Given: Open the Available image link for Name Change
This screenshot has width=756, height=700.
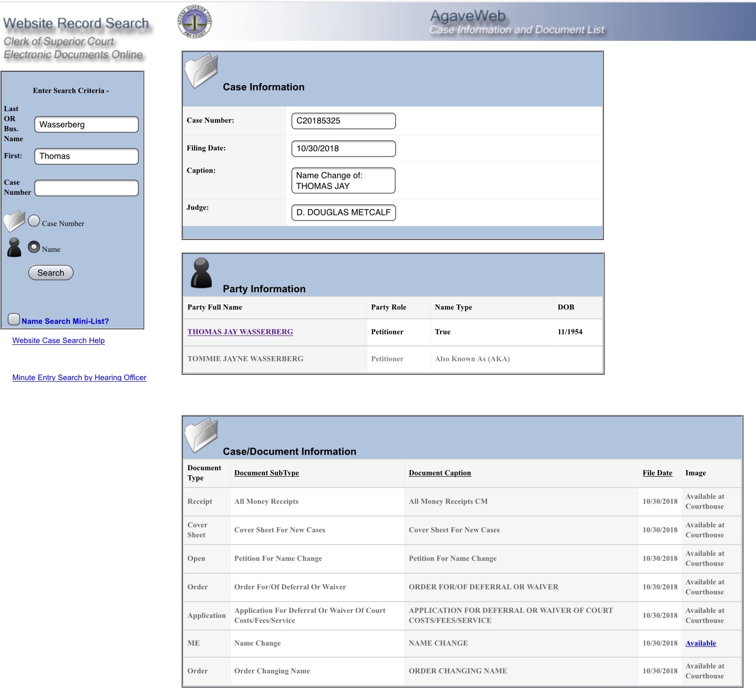Looking at the screenshot, I should point(701,643).
